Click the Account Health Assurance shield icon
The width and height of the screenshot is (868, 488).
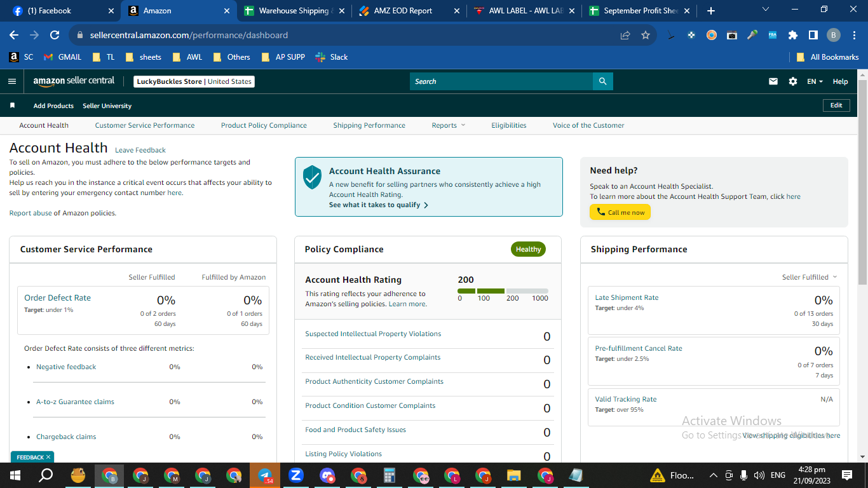tap(312, 177)
